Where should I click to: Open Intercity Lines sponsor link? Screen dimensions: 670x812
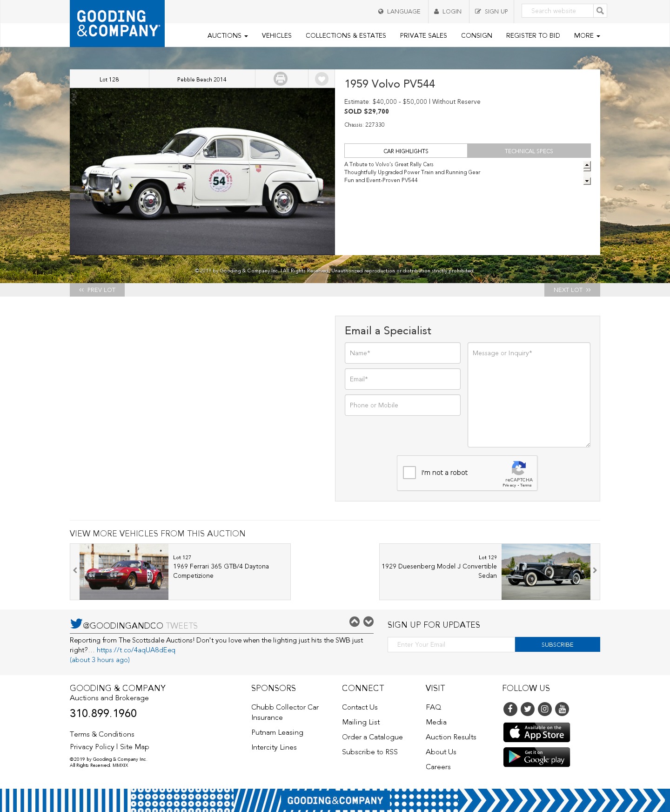274,747
